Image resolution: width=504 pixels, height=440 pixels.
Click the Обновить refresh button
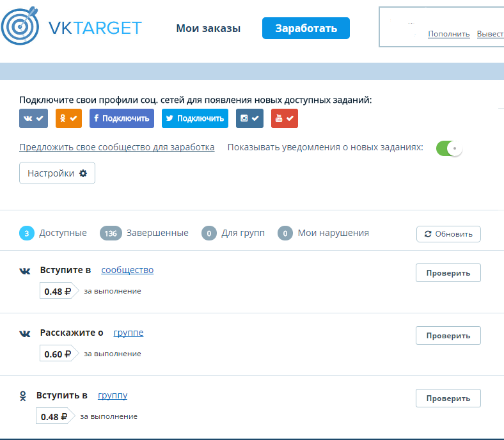pyautogui.click(x=449, y=234)
